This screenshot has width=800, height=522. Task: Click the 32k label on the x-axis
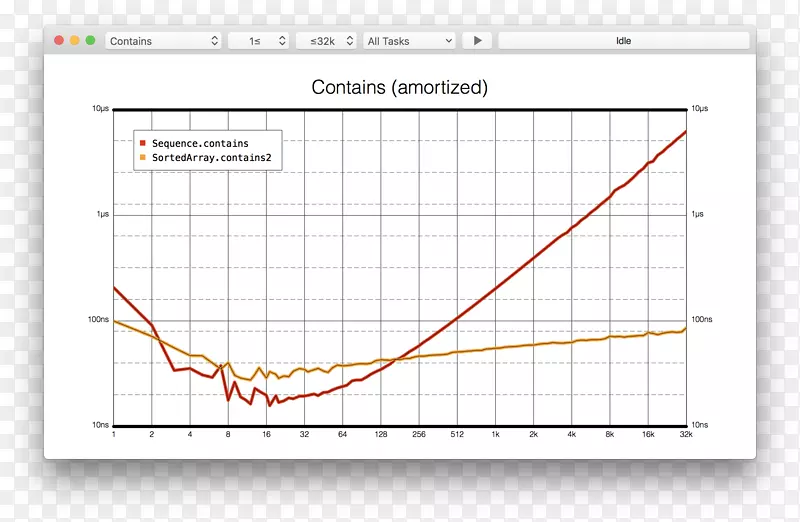(686, 435)
